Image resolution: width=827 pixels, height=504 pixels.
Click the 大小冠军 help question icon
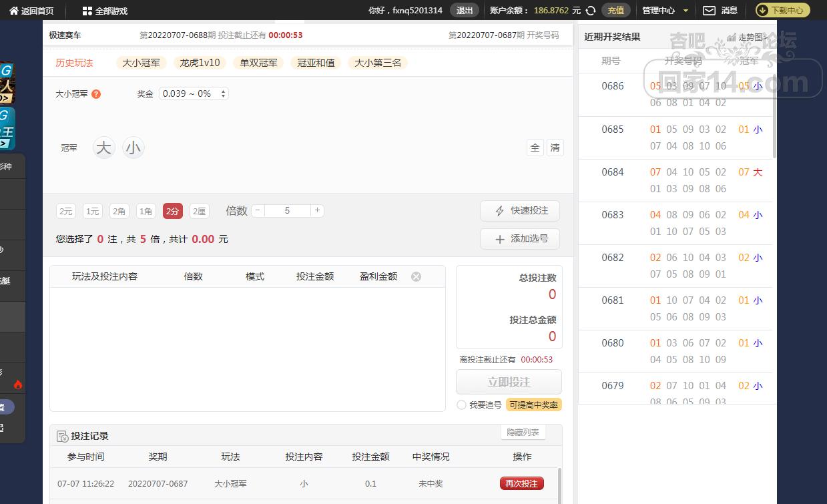click(x=96, y=94)
